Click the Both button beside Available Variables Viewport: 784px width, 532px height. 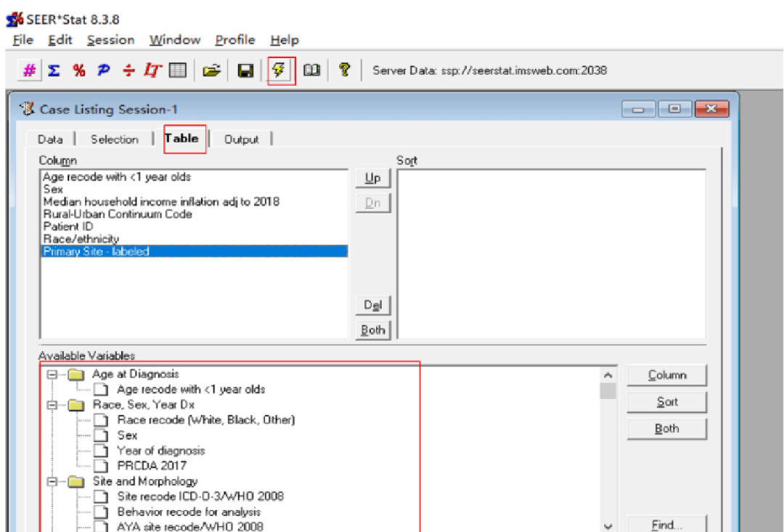point(667,429)
